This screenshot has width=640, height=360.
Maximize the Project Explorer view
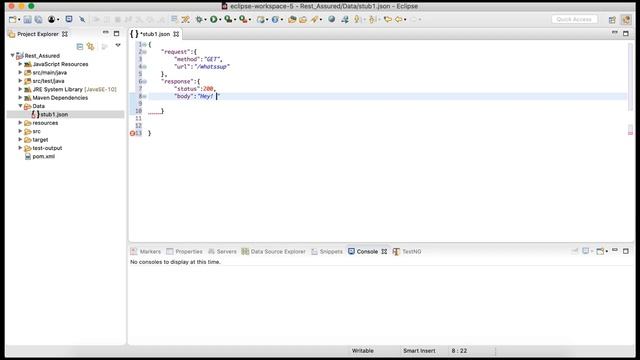117,33
